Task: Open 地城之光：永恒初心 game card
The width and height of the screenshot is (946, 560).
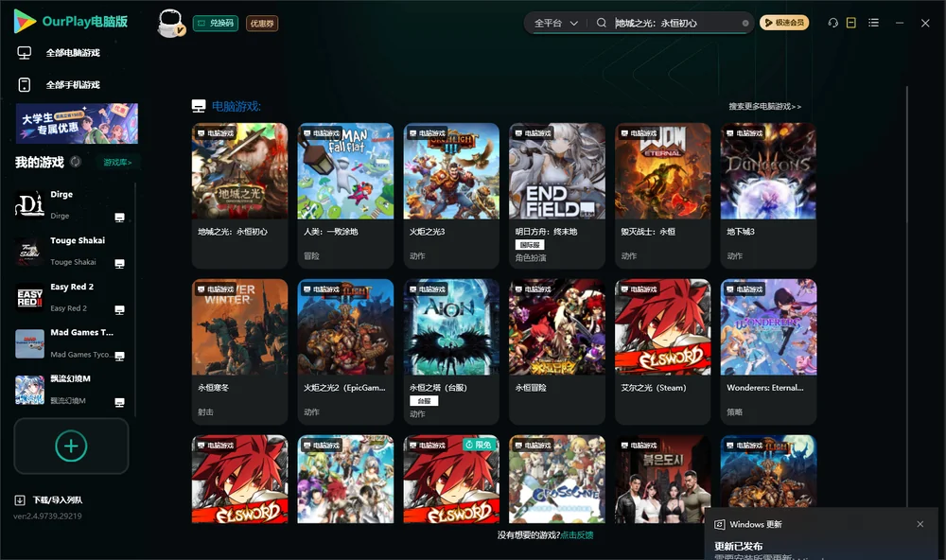Action: (x=239, y=195)
